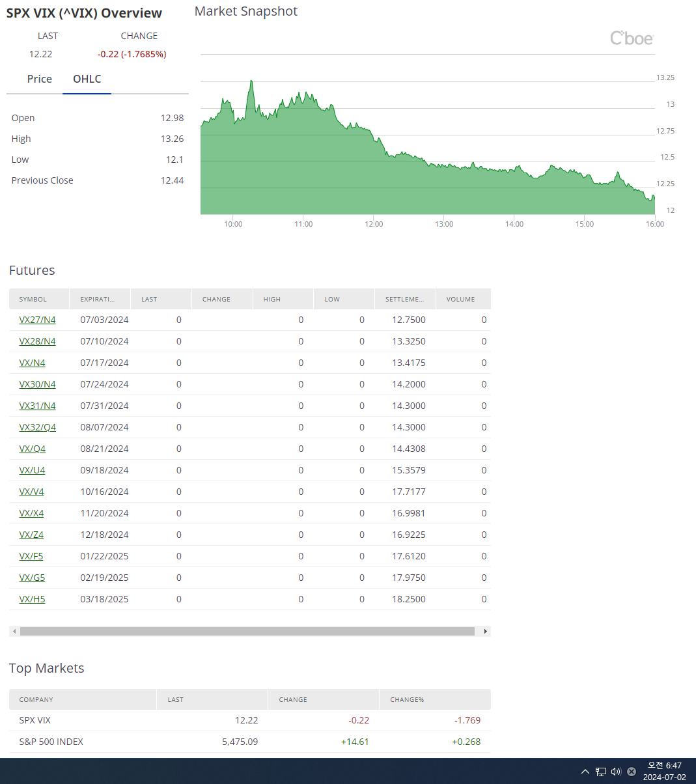Follow the VX/F5 symbol link

pyautogui.click(x=31, y=556)
